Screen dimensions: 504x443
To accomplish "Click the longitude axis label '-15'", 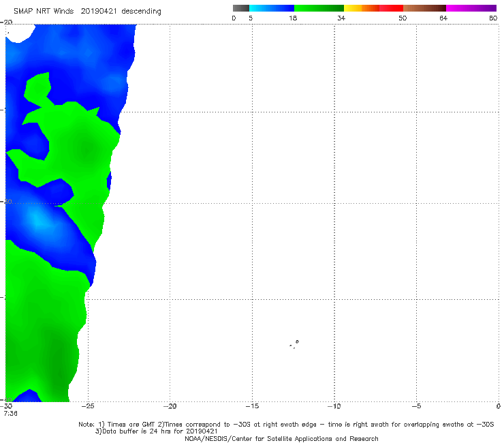I will click(252, 406).
